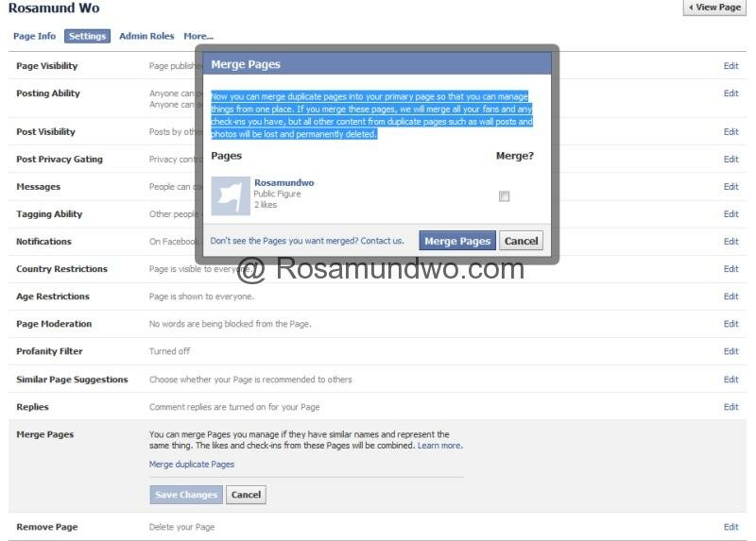
Task: Edit the Profanity Filter setting
Action: click(x=730, y=351)
